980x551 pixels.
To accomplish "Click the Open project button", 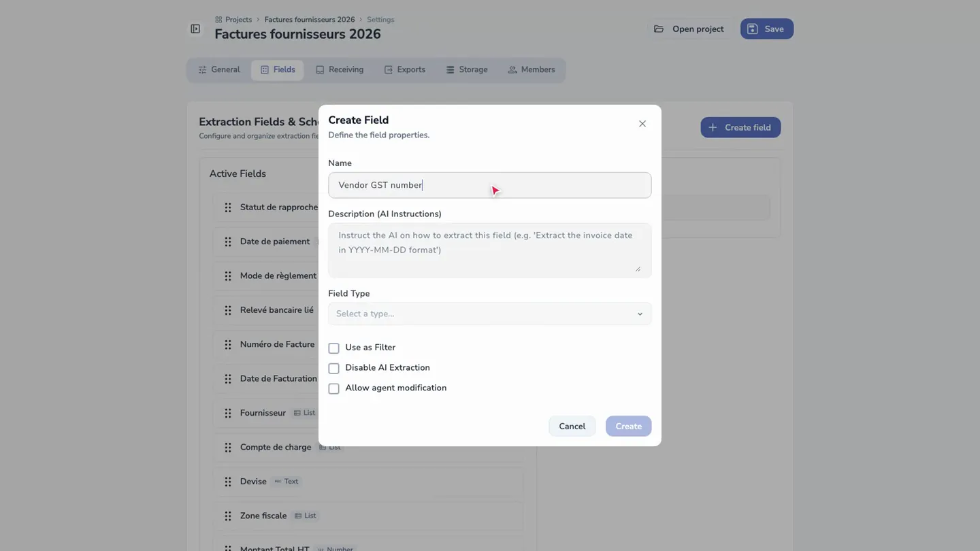I will coord(689,29).
